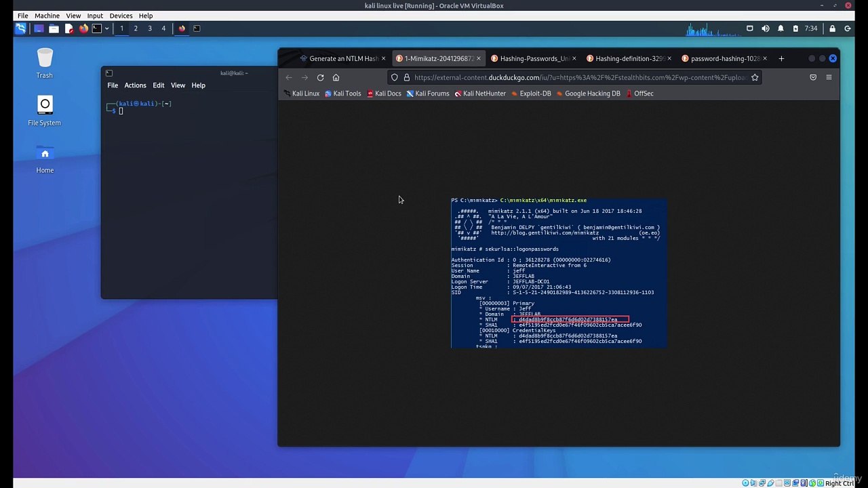868x488 pixels.
Task: Close the 1-Mimikatz tab
Action: pos(478,58)
